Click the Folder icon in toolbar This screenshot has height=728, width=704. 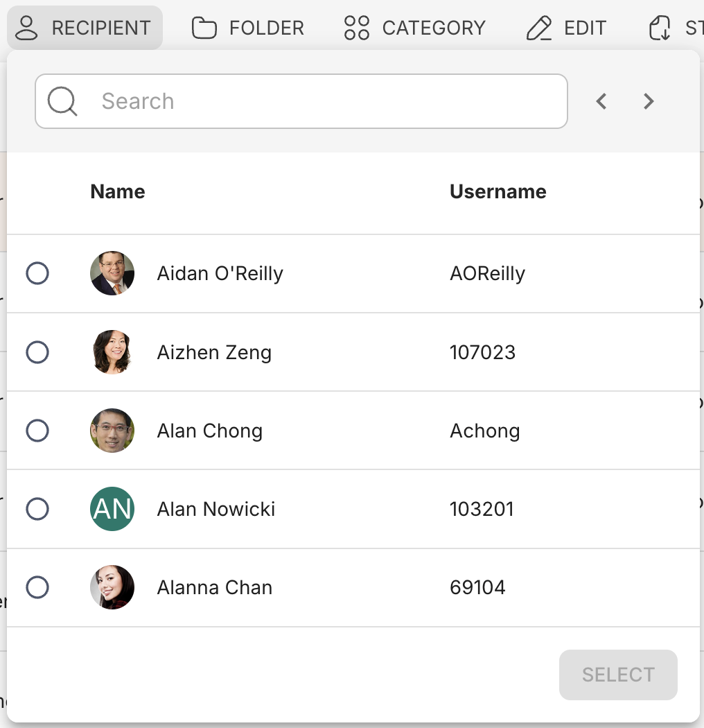pos(204,28)
